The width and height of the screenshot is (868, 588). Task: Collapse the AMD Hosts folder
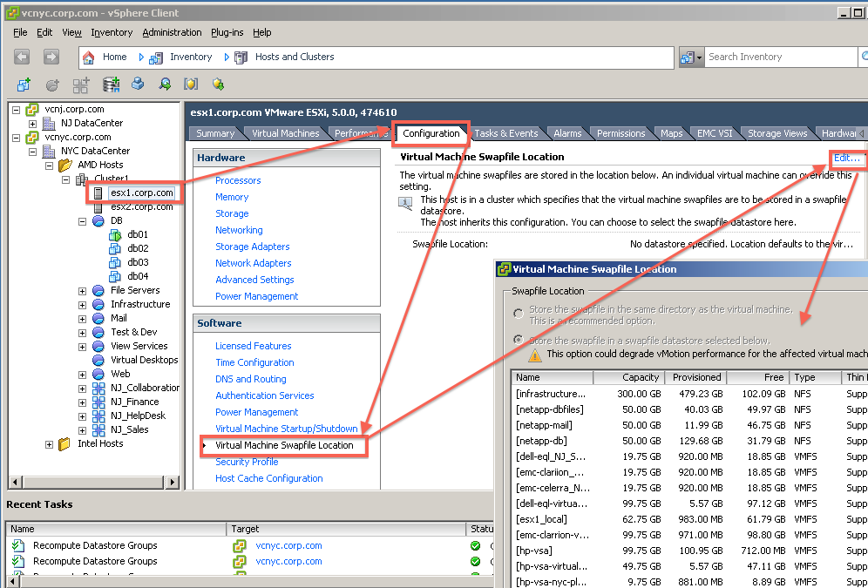pos(50,165)
